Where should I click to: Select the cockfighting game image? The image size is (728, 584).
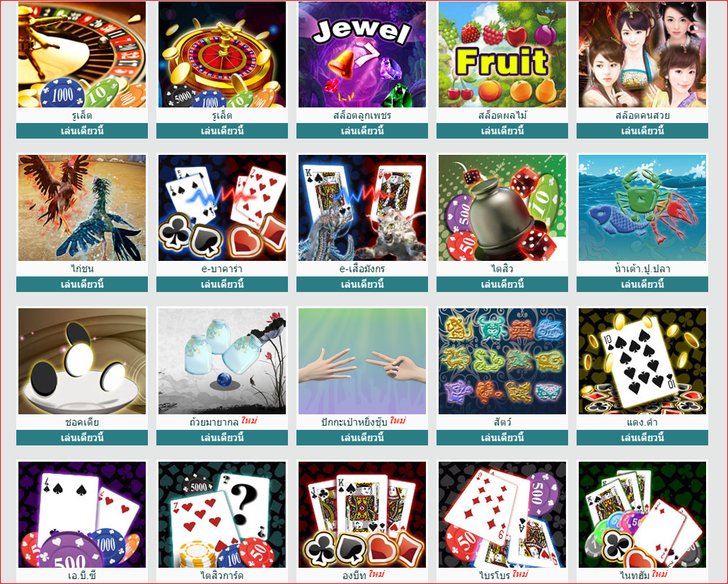point(82,208)
